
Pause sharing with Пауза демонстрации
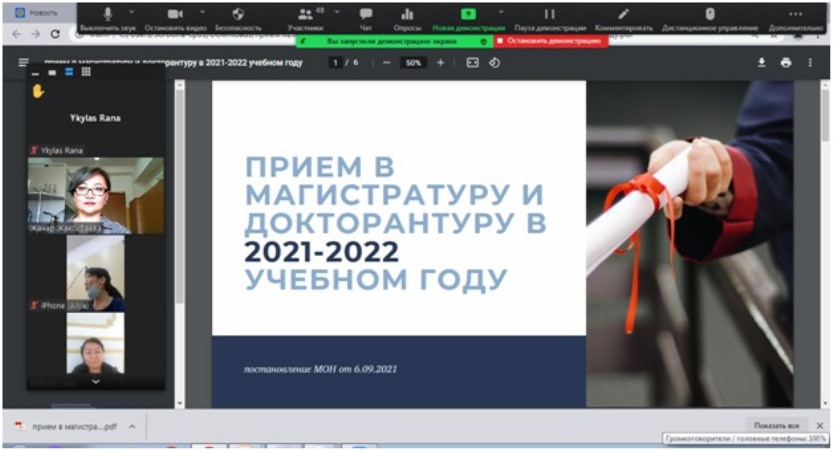549,14
